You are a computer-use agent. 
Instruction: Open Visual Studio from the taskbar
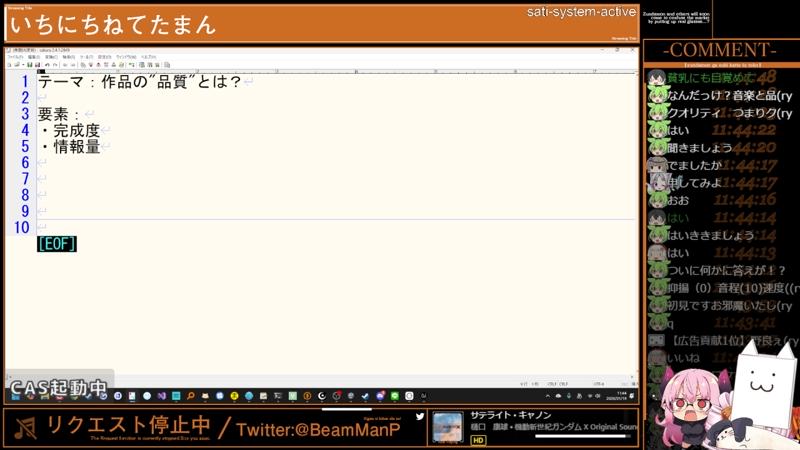(x=162, y=396)
